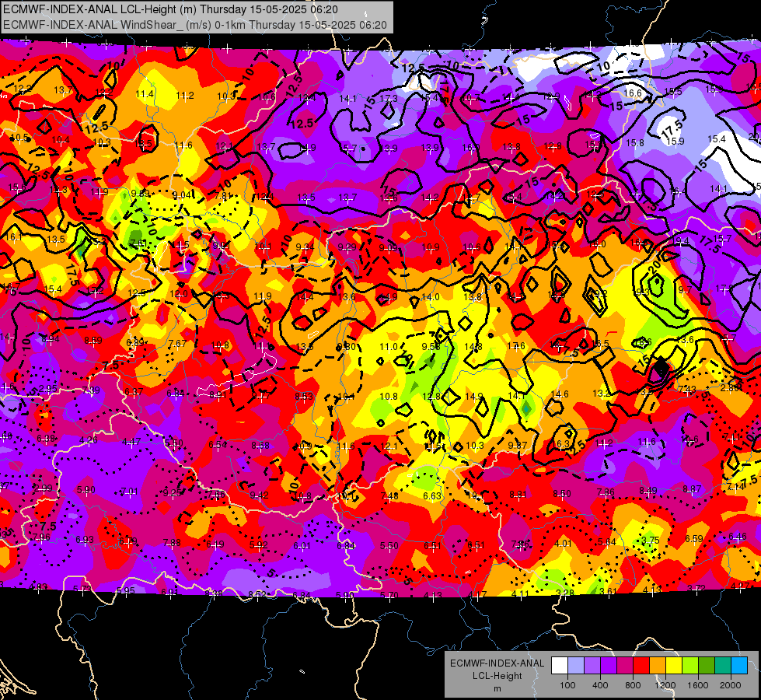This screenshot has height=700, width=761.
Task: Click the map value 2.99
Action: (x=43, y=488)
